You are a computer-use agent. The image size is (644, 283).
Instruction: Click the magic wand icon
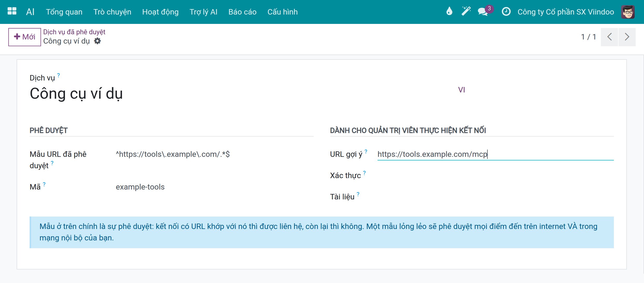point(466,11)
